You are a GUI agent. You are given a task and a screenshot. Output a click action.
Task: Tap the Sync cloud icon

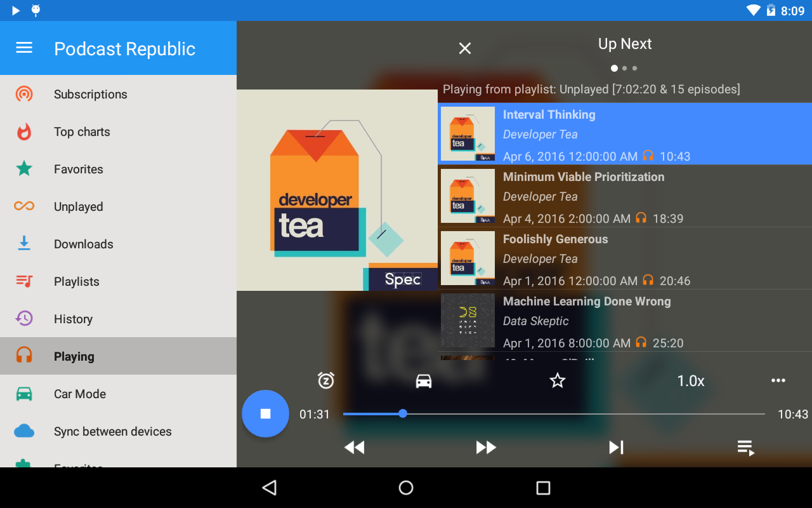point(24,431)
